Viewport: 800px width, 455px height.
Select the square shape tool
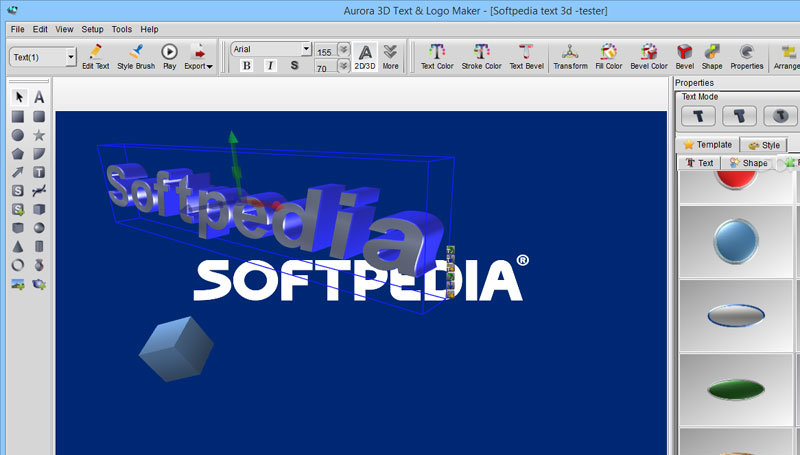(x=18, y=117)
